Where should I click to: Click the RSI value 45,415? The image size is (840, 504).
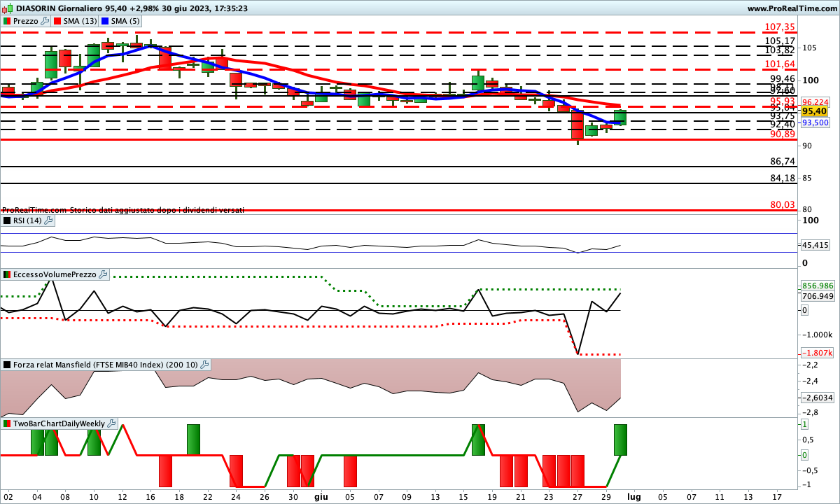(815, 245)
